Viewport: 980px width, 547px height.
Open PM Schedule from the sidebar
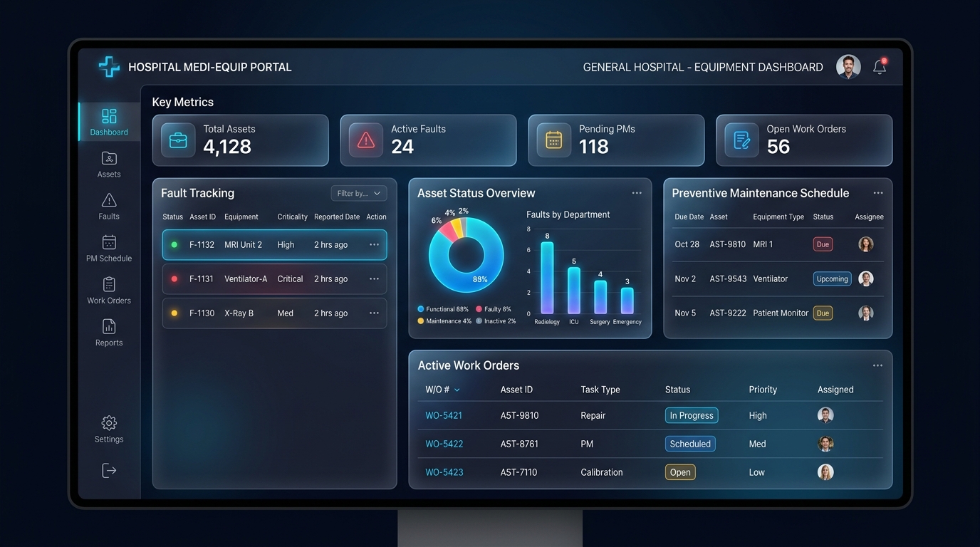click(109, 248)
